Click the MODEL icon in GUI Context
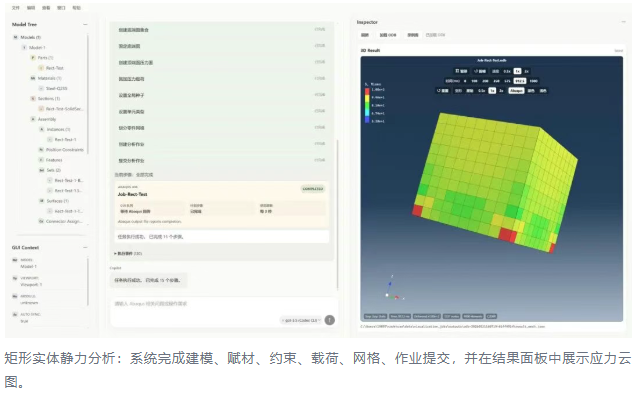The width and height of the screenshot is (636, 398). point(15,260)
